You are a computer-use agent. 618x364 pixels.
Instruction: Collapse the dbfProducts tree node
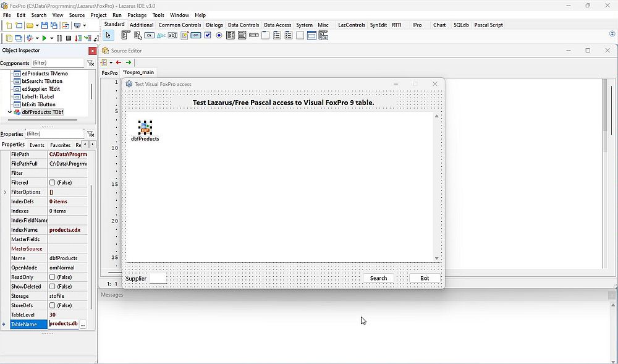tap(10, 112)
